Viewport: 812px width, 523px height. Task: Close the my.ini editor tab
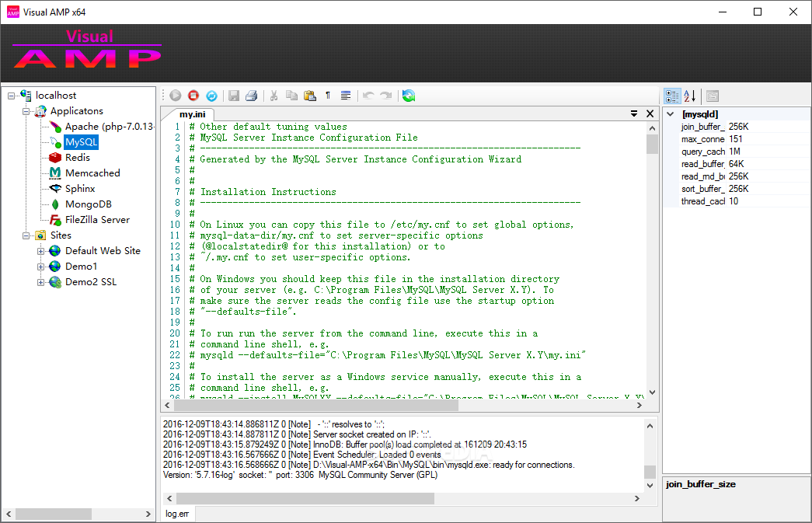(650, 113)
